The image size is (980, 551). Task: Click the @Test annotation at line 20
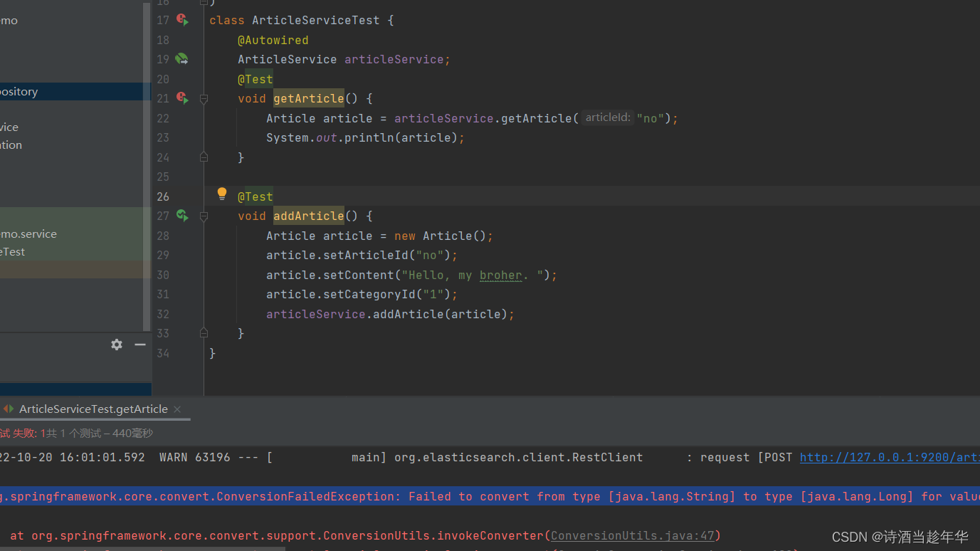255,79
